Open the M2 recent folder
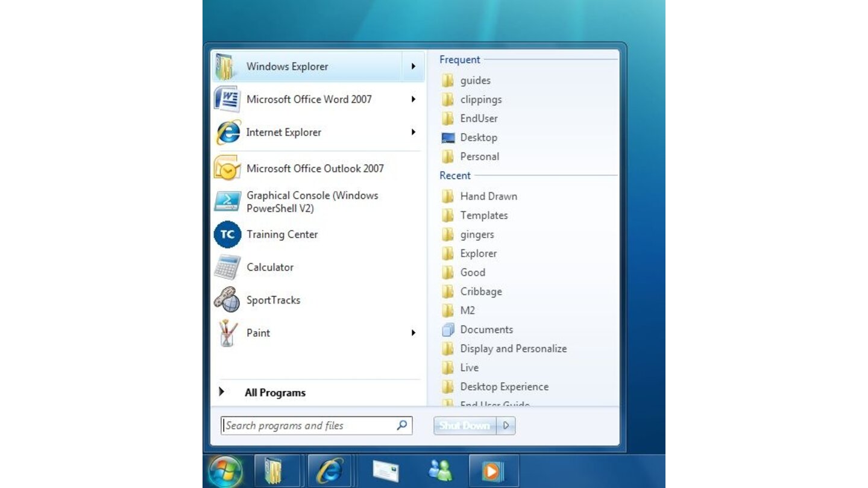This screenshot has width=868, height=488. point(467,310)
